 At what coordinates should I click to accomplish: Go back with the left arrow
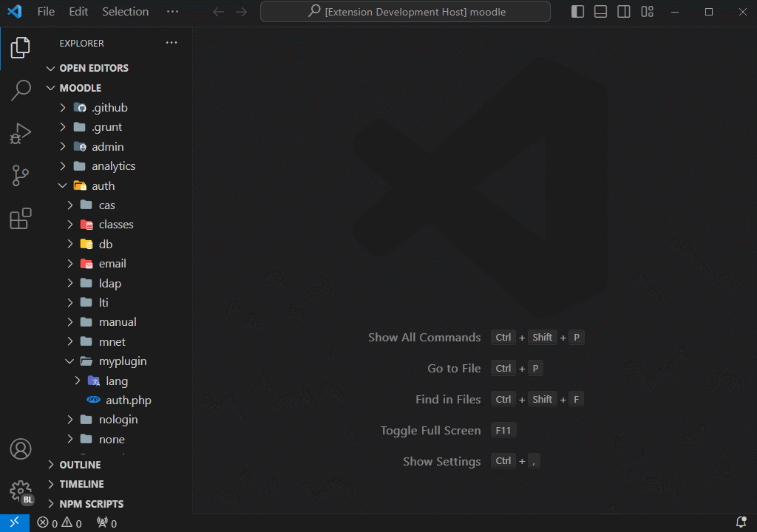[x=218, y=12]
